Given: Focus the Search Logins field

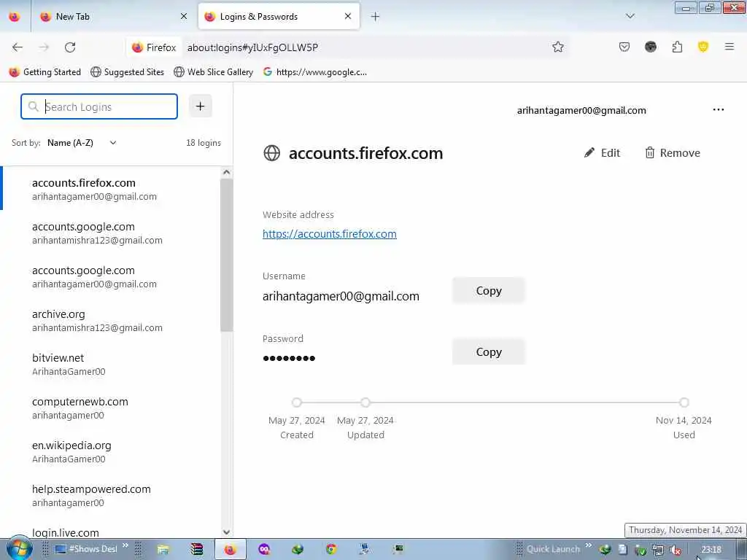Looking at the screenshot, I should point(99,106).
